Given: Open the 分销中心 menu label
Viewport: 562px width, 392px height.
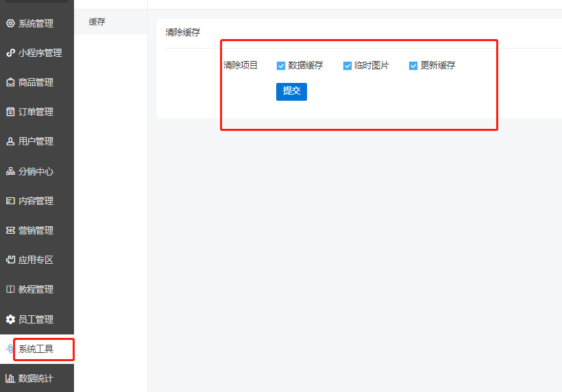Looking at the screenshot, I should [x=36, y=171].
